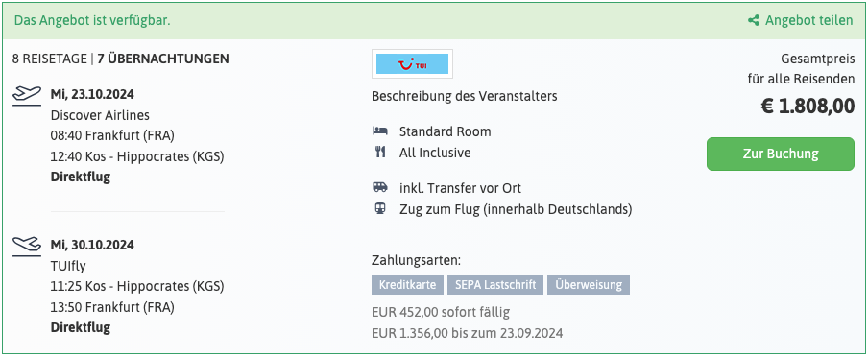Select the Kreditkarte payment tag
This screenshot has height=356, width=868.
click(407, 285)
